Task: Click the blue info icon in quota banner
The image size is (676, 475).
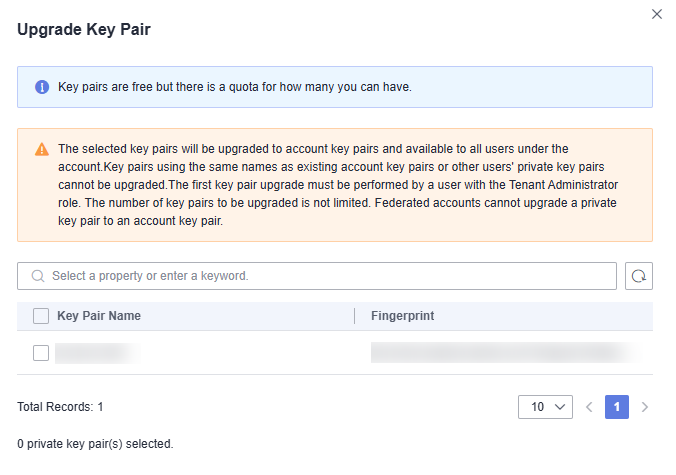Action: 42,87
